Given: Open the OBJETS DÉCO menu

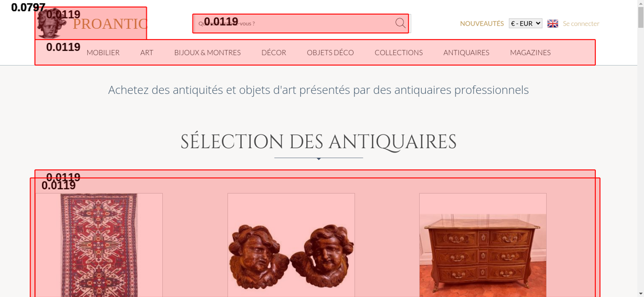Looking at the screenshot, I should tap(330, 53).
